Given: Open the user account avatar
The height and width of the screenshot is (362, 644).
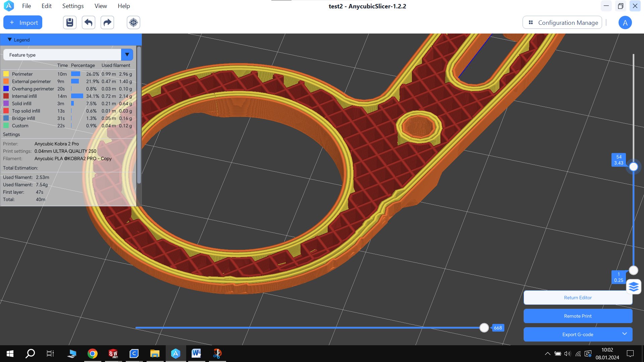Looking at the screenshot, I should coord(625,22).
